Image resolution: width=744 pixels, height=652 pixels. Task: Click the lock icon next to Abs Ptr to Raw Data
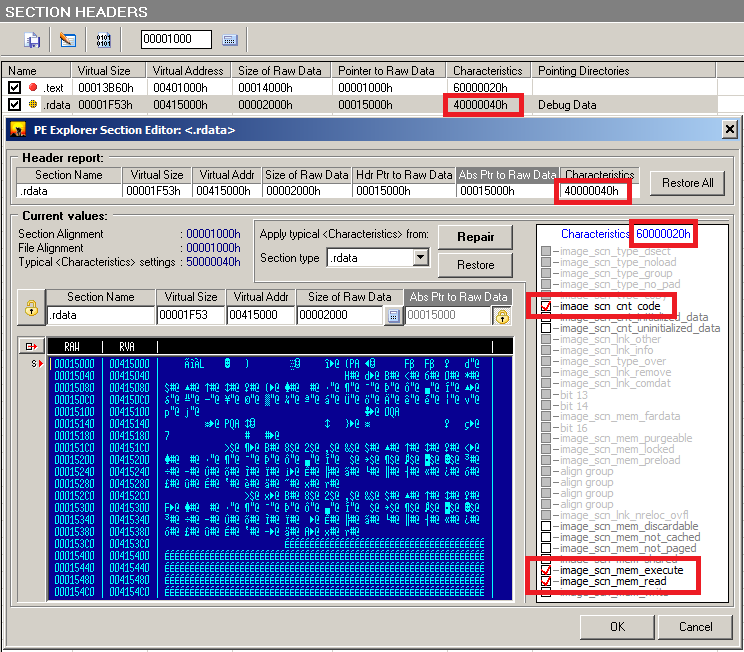(502, 316)
